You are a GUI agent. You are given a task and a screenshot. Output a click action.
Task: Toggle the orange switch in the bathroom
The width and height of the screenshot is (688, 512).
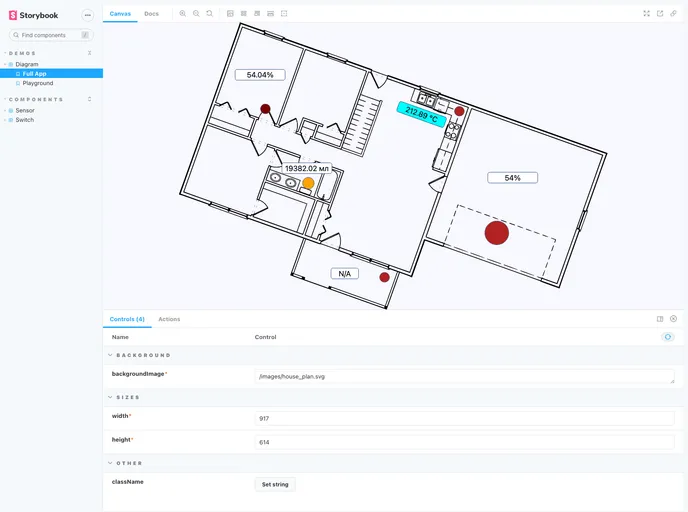[x=308, y=183]
